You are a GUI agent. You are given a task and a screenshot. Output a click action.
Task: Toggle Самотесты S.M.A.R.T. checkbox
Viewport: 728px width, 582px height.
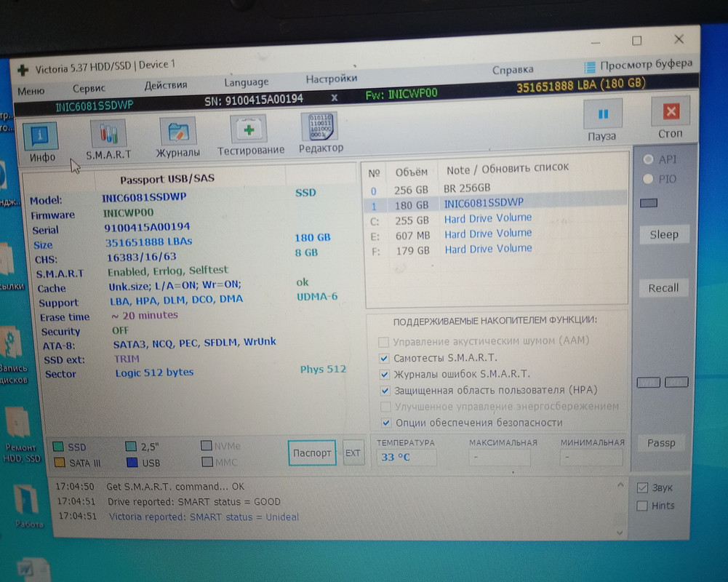coord(384,358)
